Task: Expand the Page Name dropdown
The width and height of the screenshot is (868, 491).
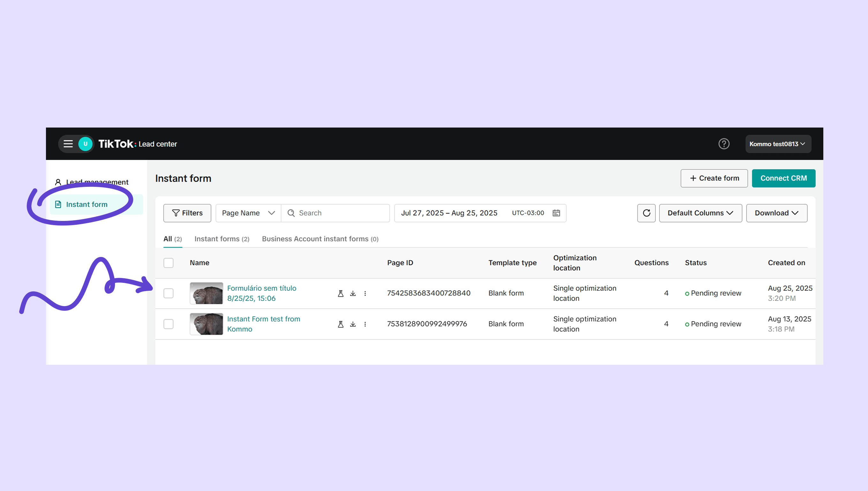Action: [x=248, y=213]
